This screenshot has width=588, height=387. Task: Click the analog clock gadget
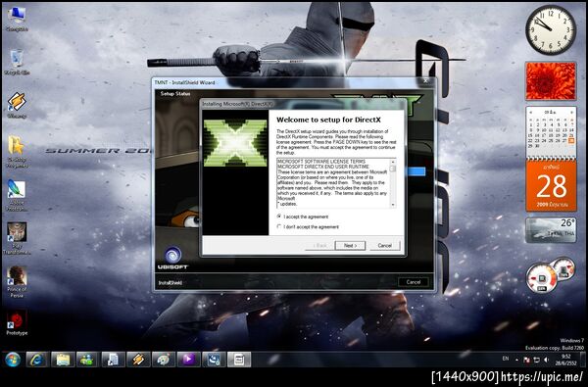coord(551,29)
